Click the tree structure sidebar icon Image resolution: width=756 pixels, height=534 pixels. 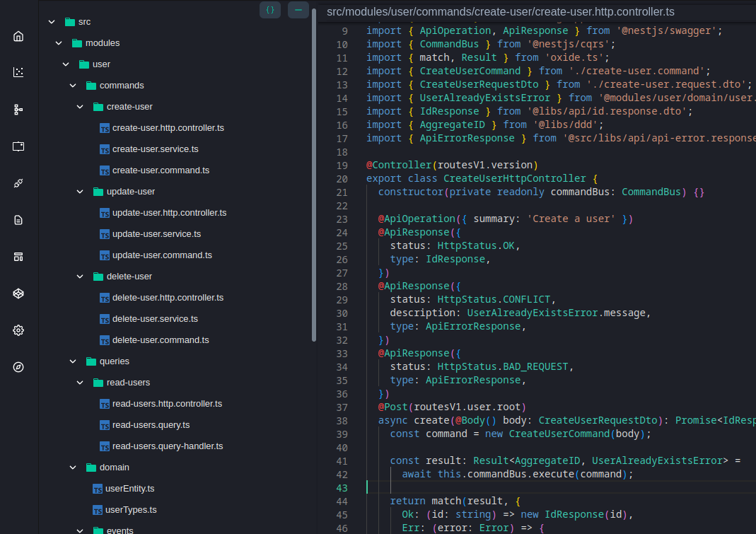coord(18,110)
